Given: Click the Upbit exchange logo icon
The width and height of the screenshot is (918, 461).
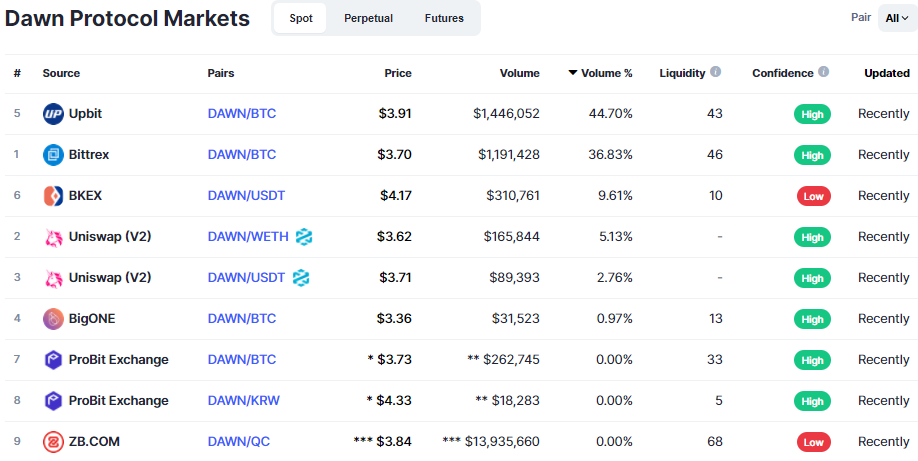Looking at the screenshot, I should pos(53,114).
